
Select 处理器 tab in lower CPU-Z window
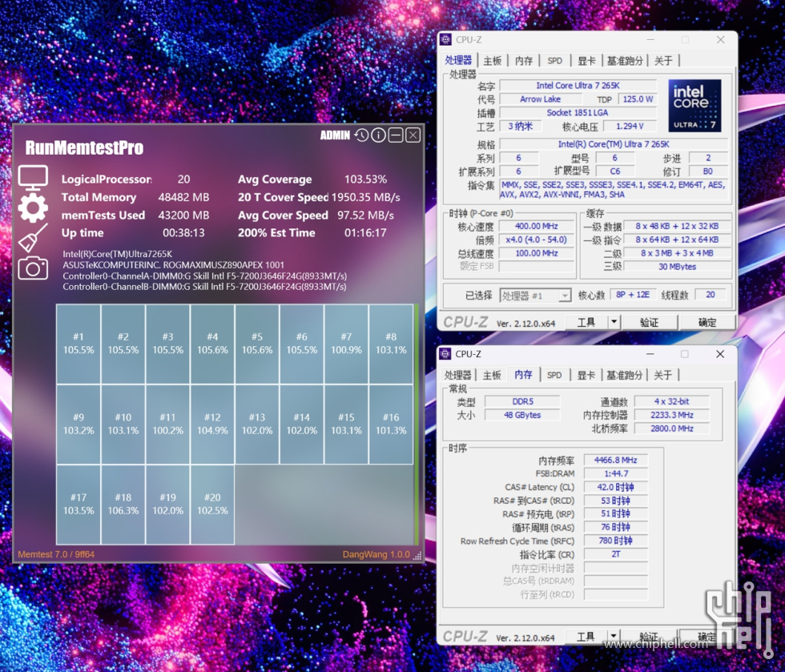pos(458,375)
